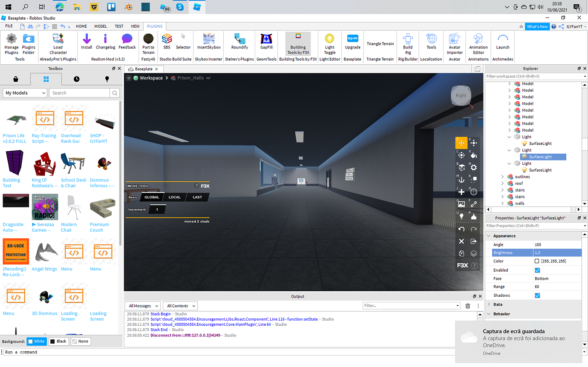Viewport: 588px width, 367px height.
Task: Open the InsertSkybox plugin
Action: pyautogui.click(x=209, y=42)
